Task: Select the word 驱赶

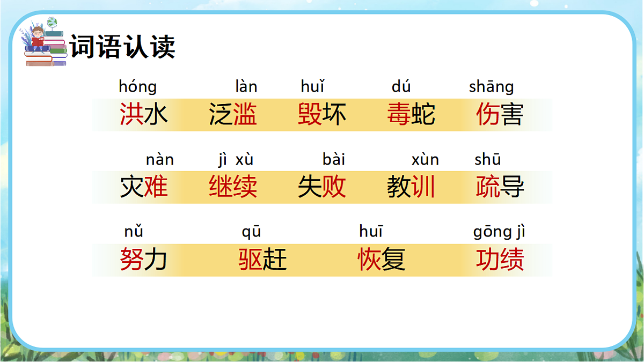Action: pyautogui.click(x=262, y=260)
